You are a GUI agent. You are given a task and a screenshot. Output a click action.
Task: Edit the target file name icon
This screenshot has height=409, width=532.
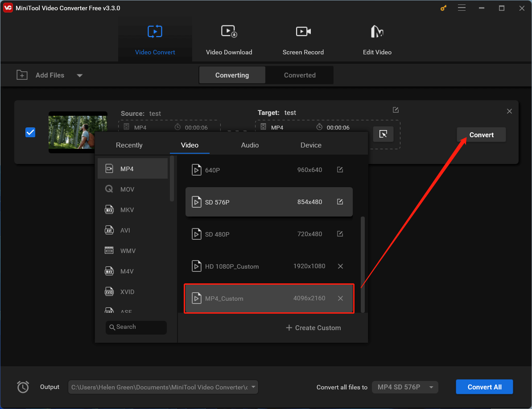[396, 110]
